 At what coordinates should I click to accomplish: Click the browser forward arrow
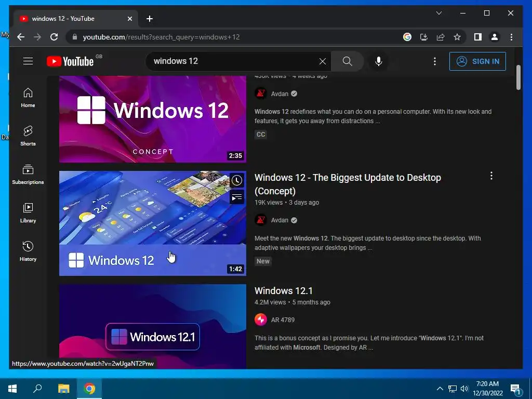(37, 37)
